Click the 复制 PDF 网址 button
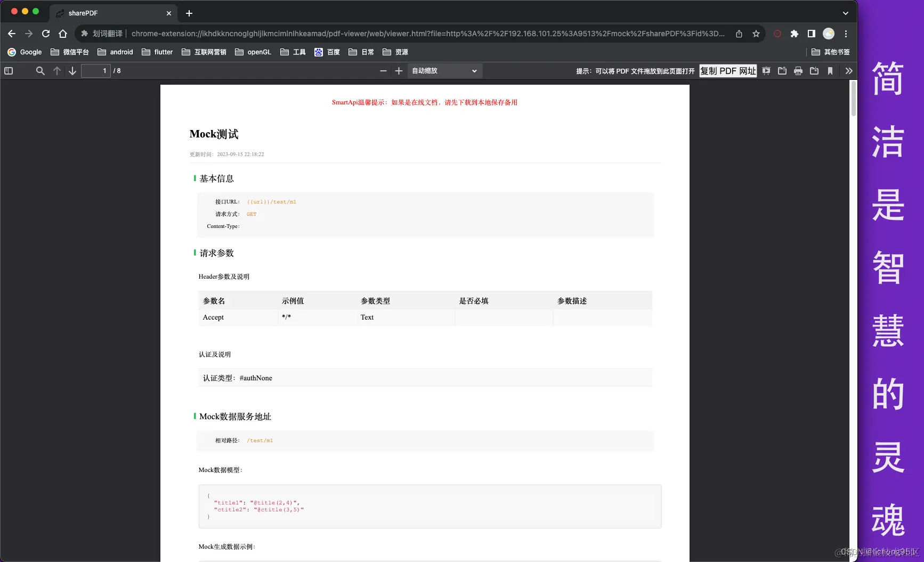The width and height of the screenshot is (924, 562). (x=727, y=70)
